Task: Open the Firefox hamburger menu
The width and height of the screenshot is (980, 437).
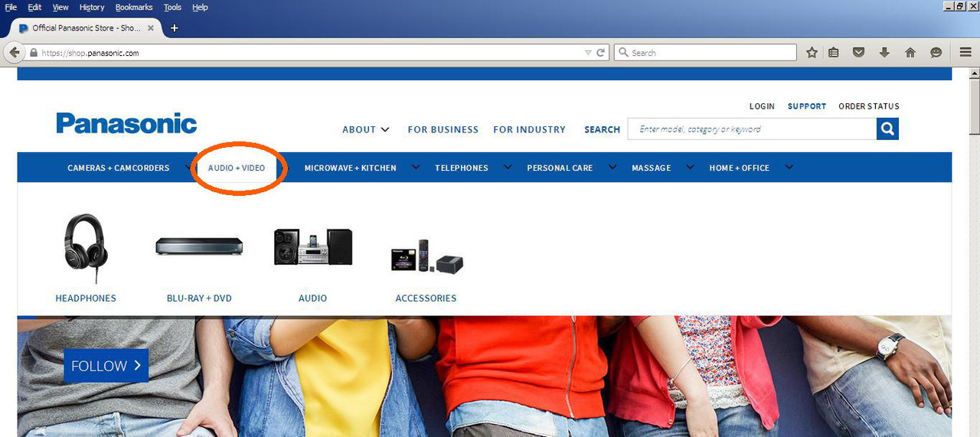Action: tap(965, 53)
